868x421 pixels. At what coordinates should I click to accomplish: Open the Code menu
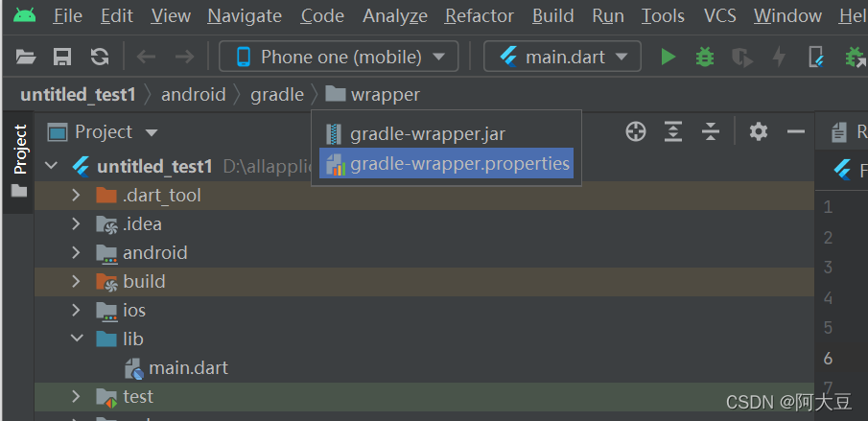coord(322,16)
